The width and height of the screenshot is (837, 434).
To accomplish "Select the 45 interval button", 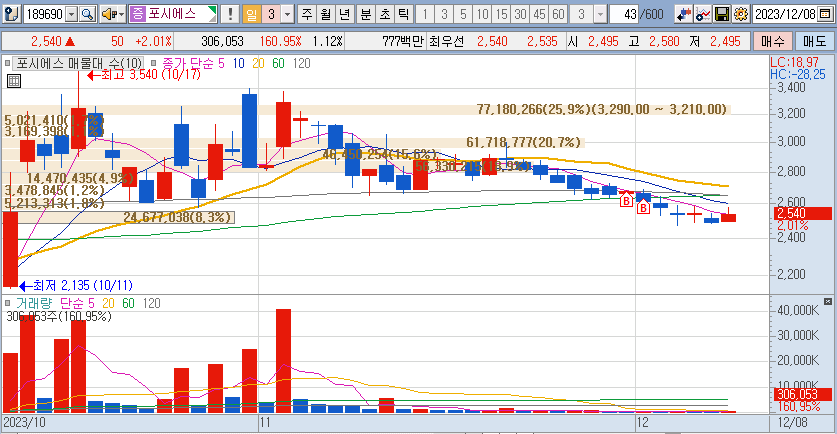I will (540, 14).
